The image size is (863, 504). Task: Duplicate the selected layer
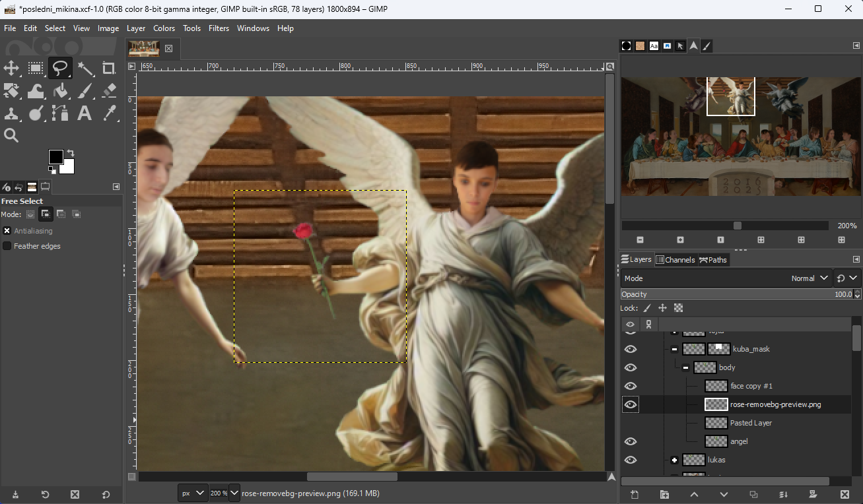[x=754, y=494]
